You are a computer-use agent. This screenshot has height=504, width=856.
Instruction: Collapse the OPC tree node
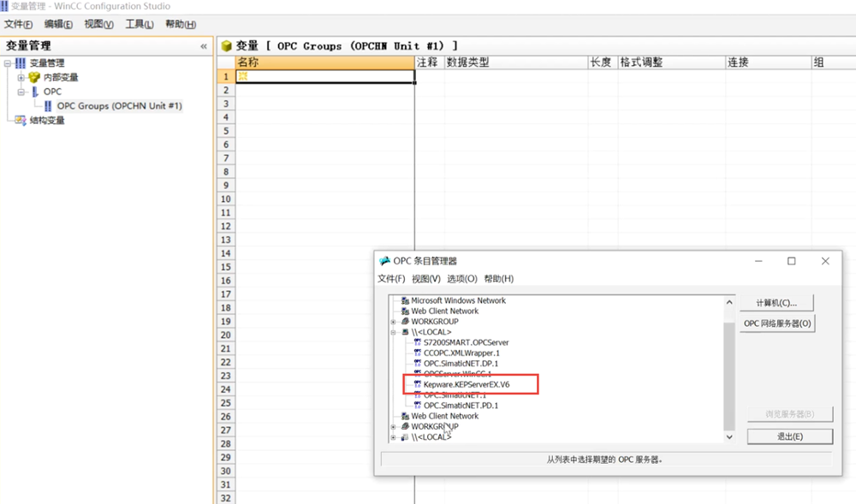[x=21, y=92]
